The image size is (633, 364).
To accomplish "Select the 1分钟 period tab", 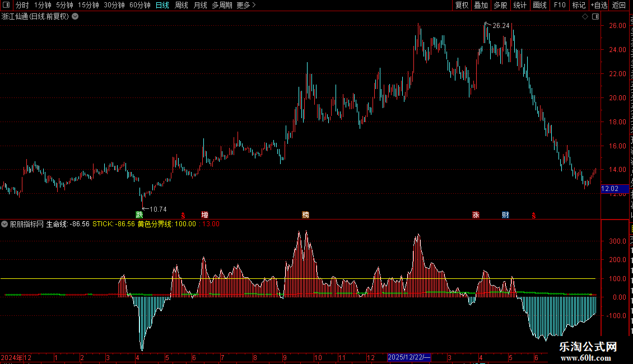I will point(43,5).
